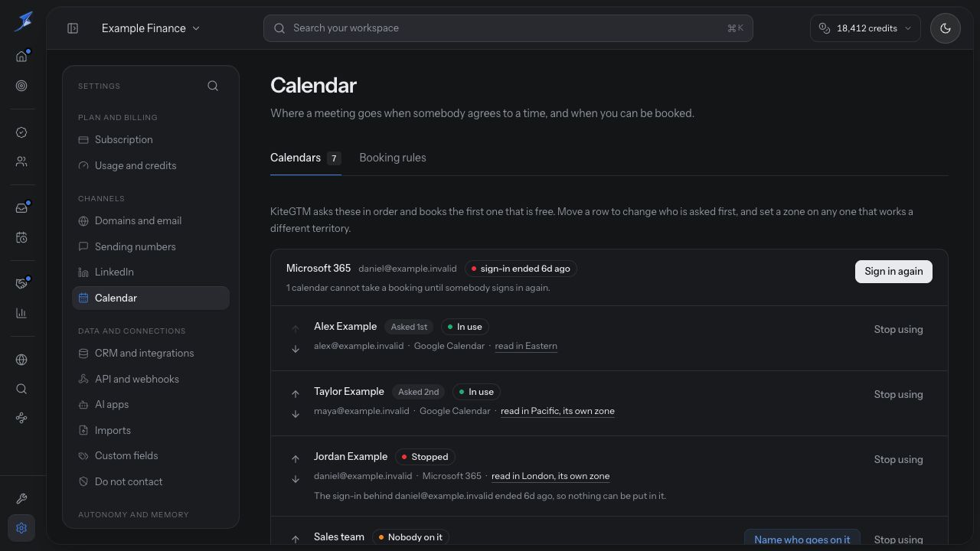
Task: Change the 'read in Eastern' zone link
Action: pyautogui.click(x=526, y=346)
